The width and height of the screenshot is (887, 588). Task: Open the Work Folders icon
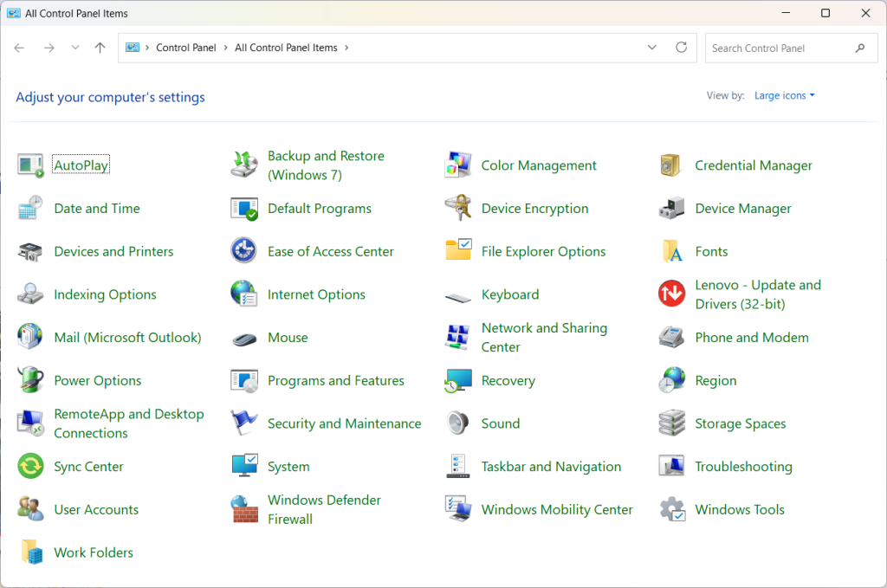coord(32,552)
